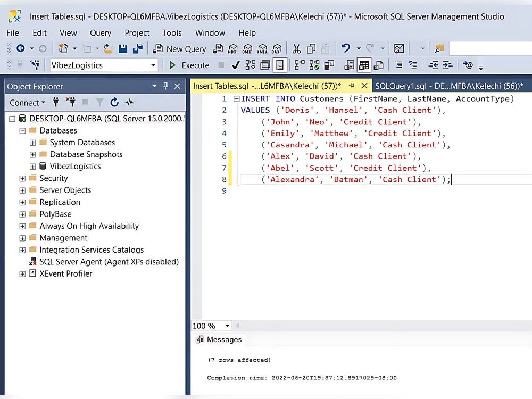Screen dimensions: 532x399
Task: Collapse the INSERT statement outline
Action: [x=237, y=99]
